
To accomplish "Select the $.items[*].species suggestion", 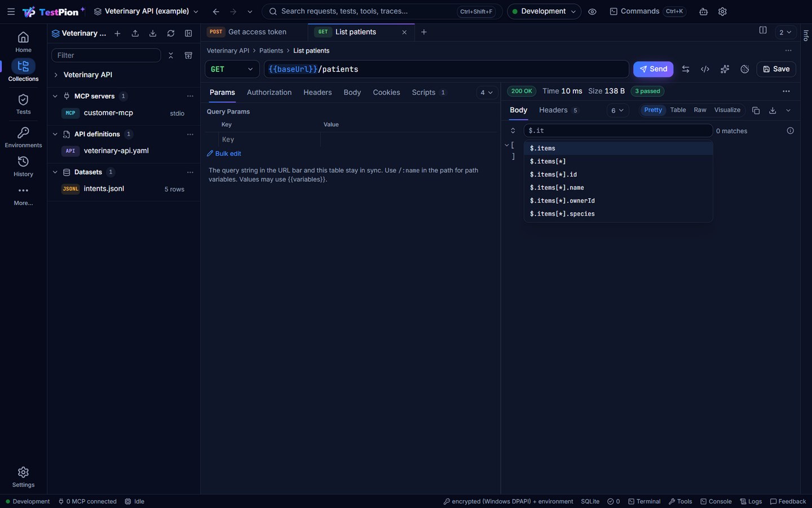I will pyautogui.click(x=618, y=214).
